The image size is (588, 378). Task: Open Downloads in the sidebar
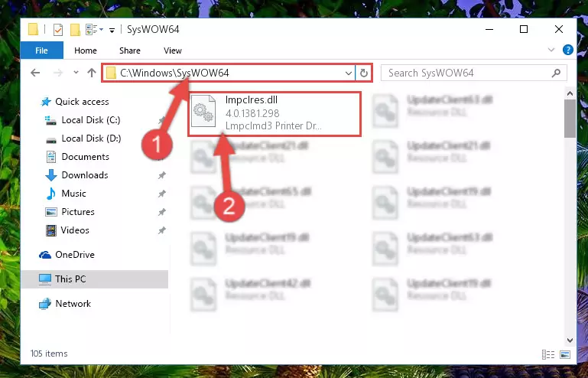[x=85, y=175]
